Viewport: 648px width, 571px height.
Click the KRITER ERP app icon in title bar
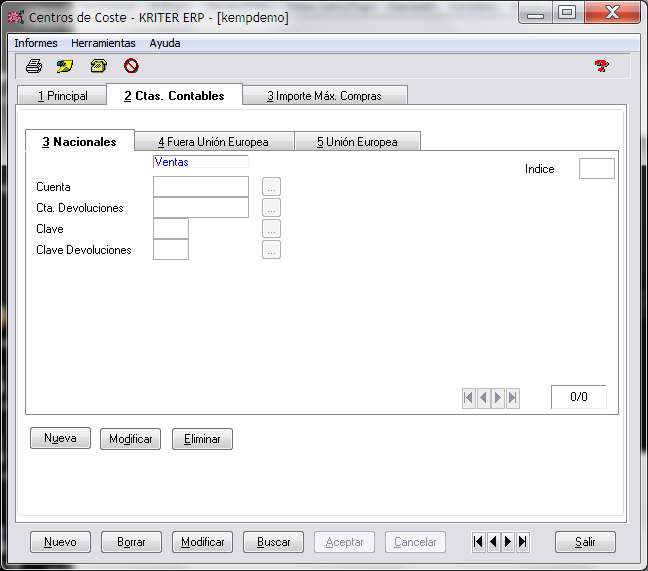(16, 17)
